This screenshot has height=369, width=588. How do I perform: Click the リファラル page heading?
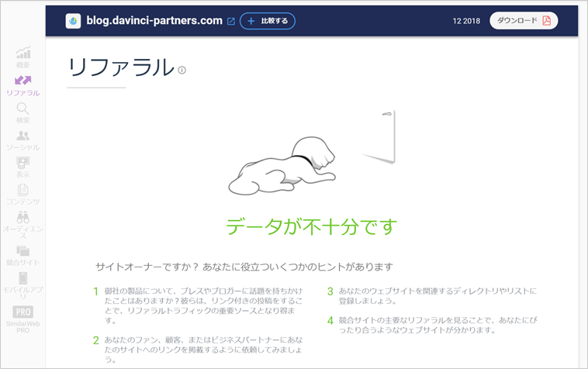point(120,67)
